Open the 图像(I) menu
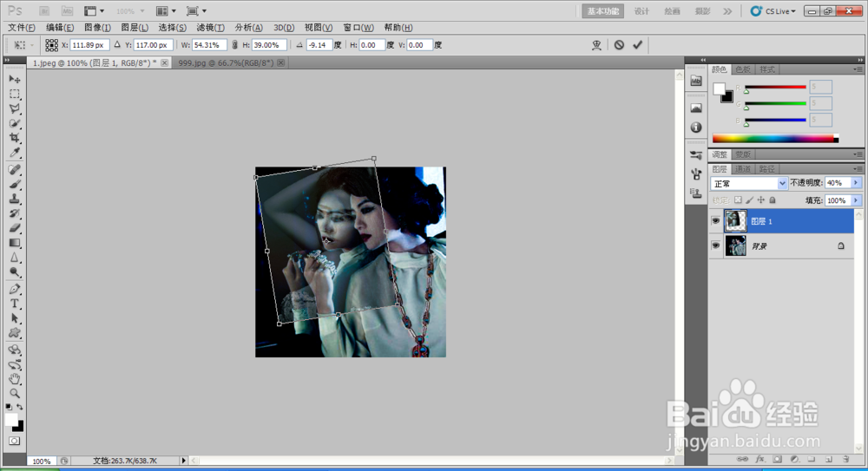The height and width of the screenshot is (471, 868). (x=97, y=28)
